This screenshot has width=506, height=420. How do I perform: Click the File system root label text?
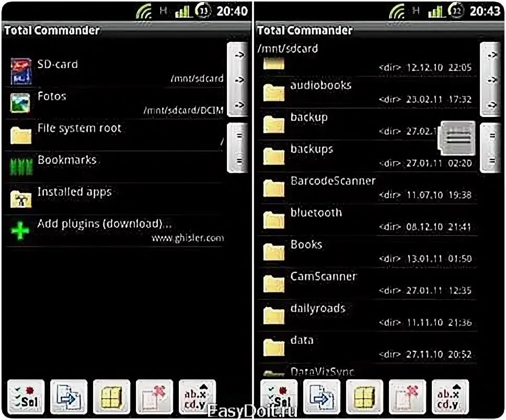click(x=79, y=129)
